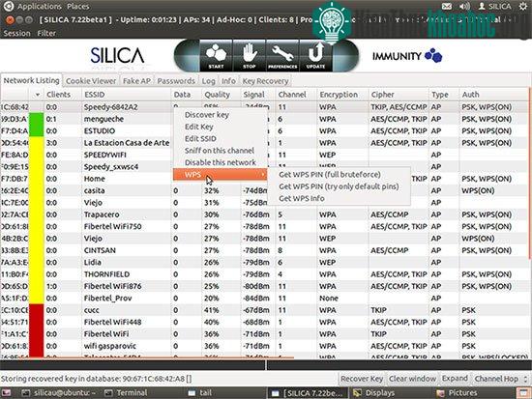Open the mail indicator icon in top panel
This screenshot has width=532, height=399.
[x=447, y=6]
